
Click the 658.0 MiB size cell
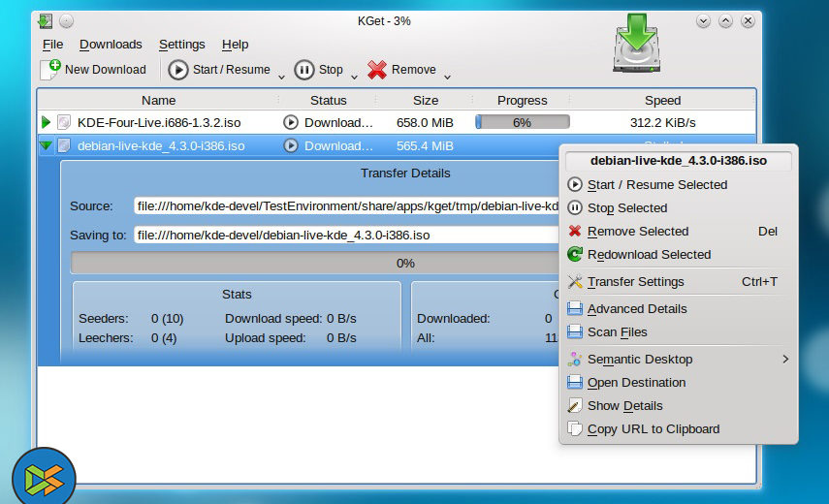(425, 122)
